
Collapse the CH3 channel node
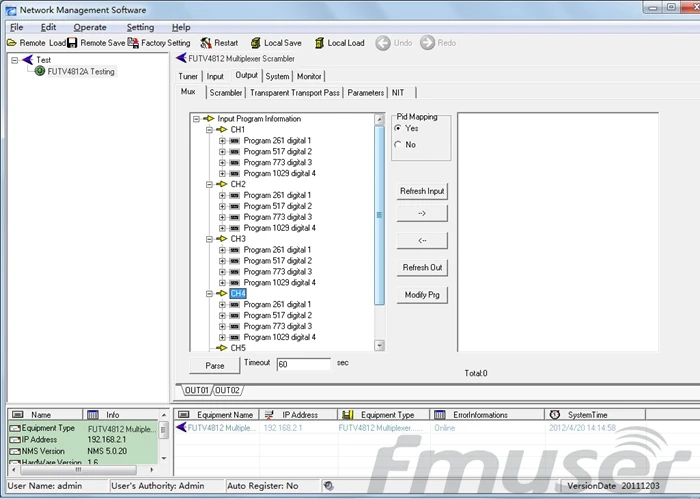click(209, 239)
